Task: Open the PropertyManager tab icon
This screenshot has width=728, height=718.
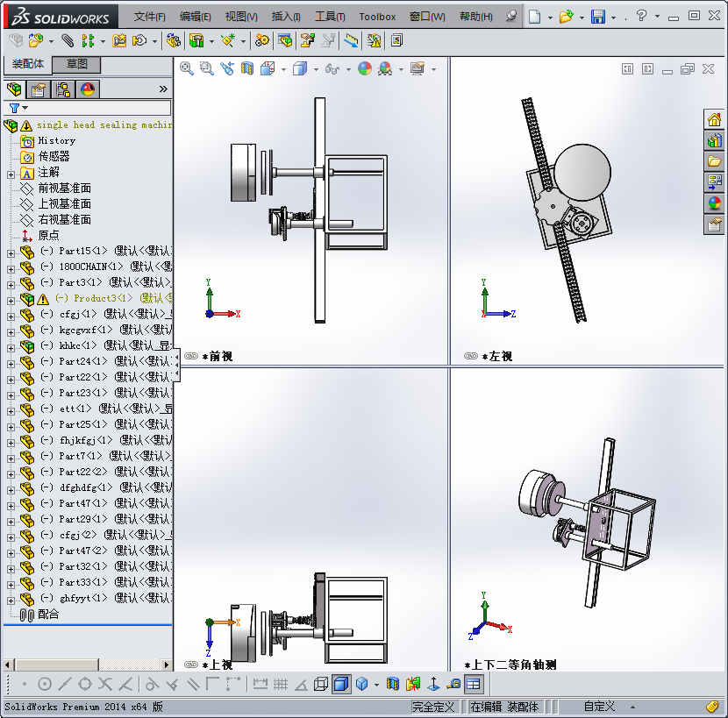Action: [x=38, y=89]
